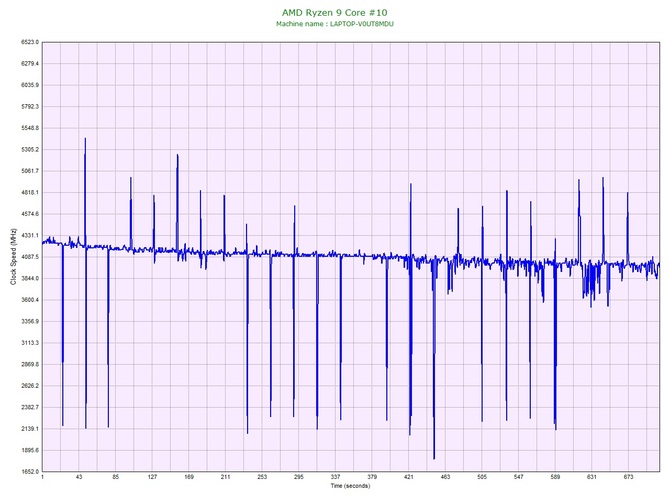Viewport: 670px width, 503px height.
Task: Click the 547 time axis tick label
Action: (x=519, y=477)
